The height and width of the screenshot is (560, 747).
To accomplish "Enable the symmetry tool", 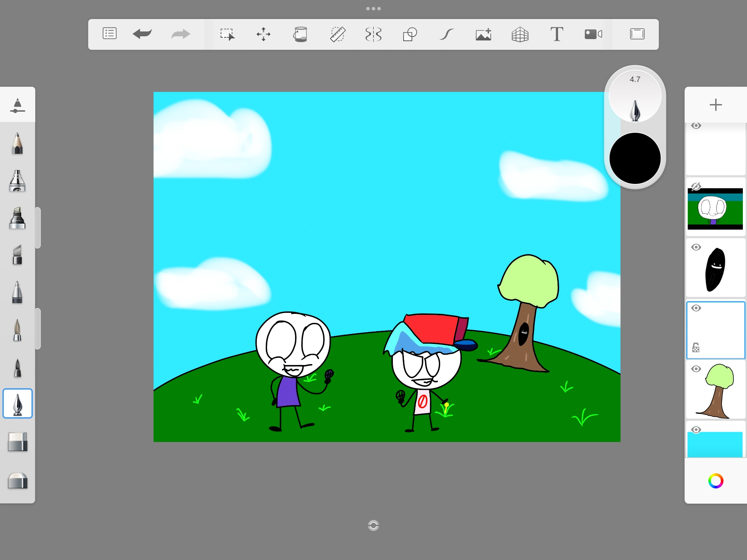I will [x=373, y=34].
